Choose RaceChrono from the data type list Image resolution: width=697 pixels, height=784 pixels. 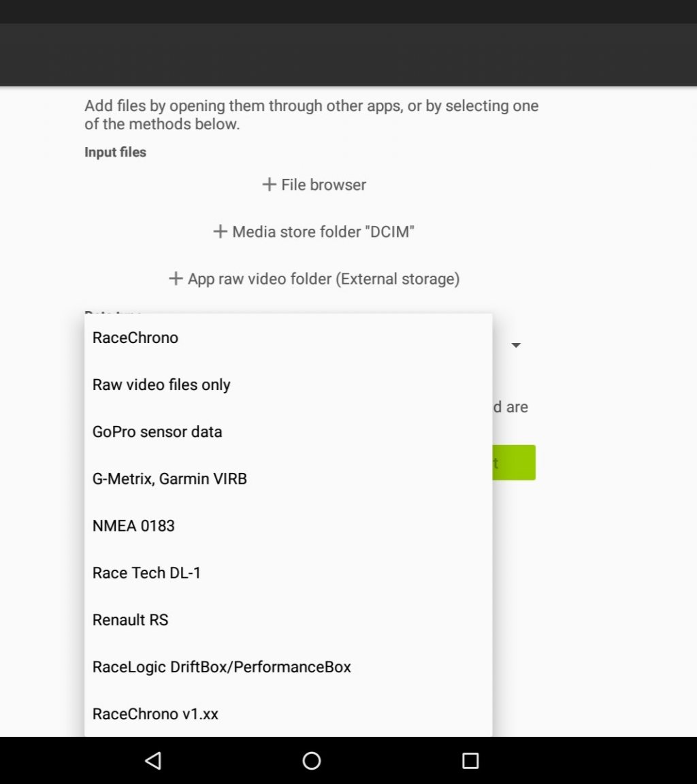tap(289, 338)
